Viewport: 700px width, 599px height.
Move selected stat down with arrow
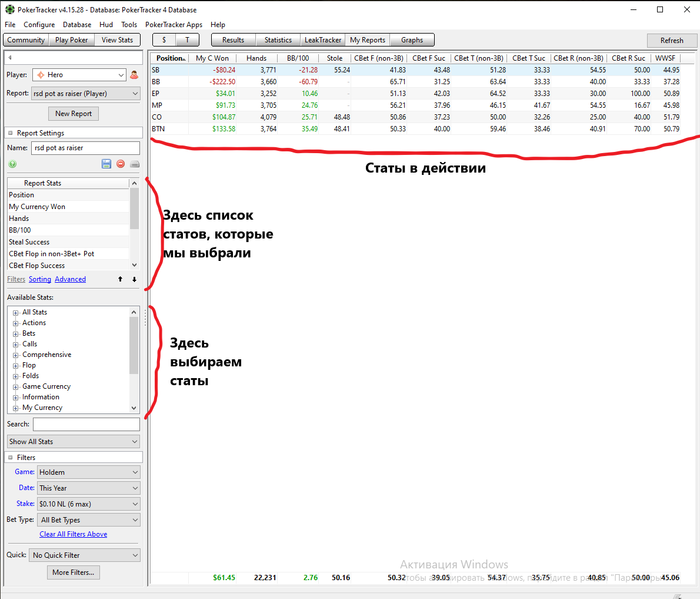pyautogui.click(x=134, y=279)
